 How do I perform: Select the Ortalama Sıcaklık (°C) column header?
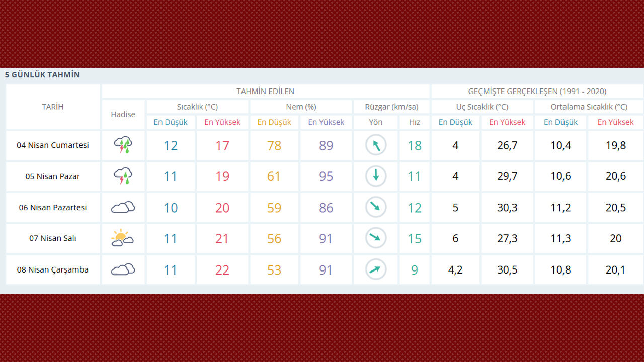(589, 107)
